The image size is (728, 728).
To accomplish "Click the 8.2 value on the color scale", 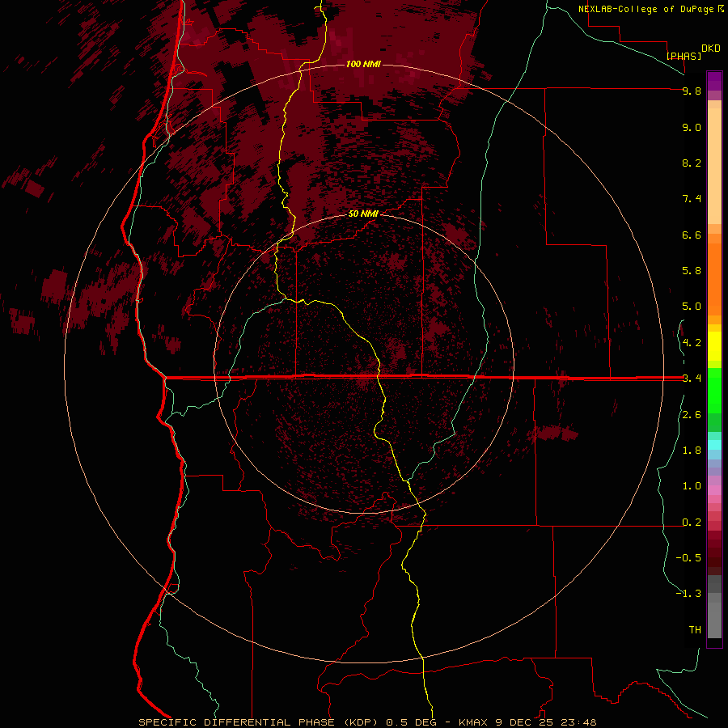I will coord(692,163).
